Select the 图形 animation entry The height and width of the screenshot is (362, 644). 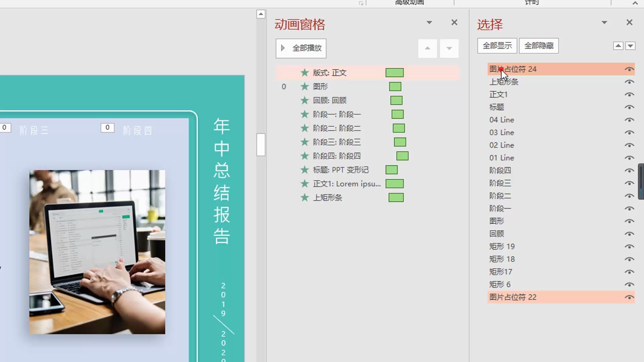coord(367,86)
